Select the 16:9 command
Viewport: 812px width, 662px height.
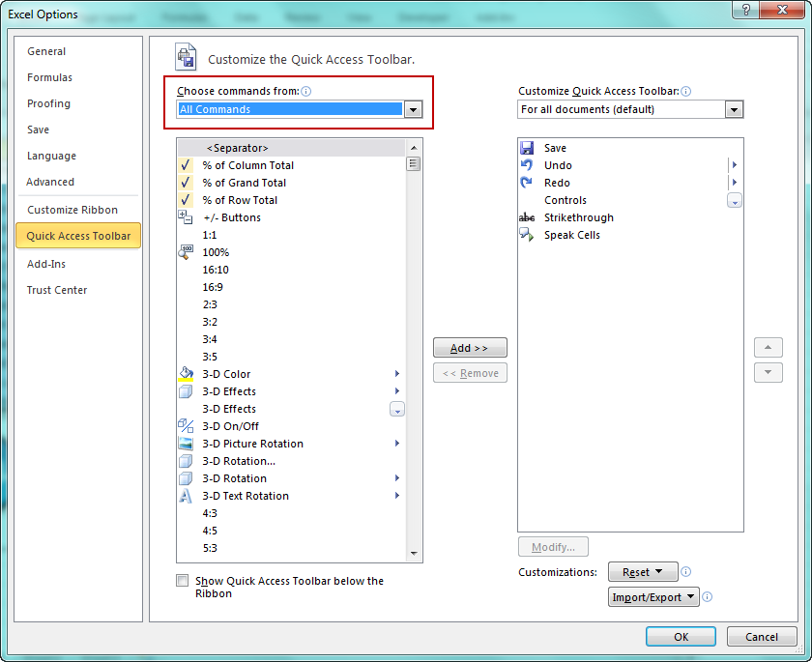click(x=292, y=287)
